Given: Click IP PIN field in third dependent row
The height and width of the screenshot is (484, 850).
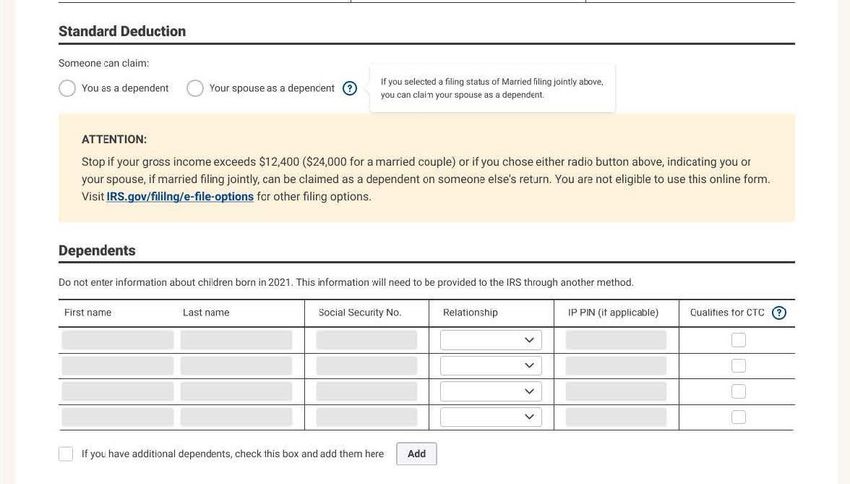Looking at the screenshot, I should [x=616, y=391].
